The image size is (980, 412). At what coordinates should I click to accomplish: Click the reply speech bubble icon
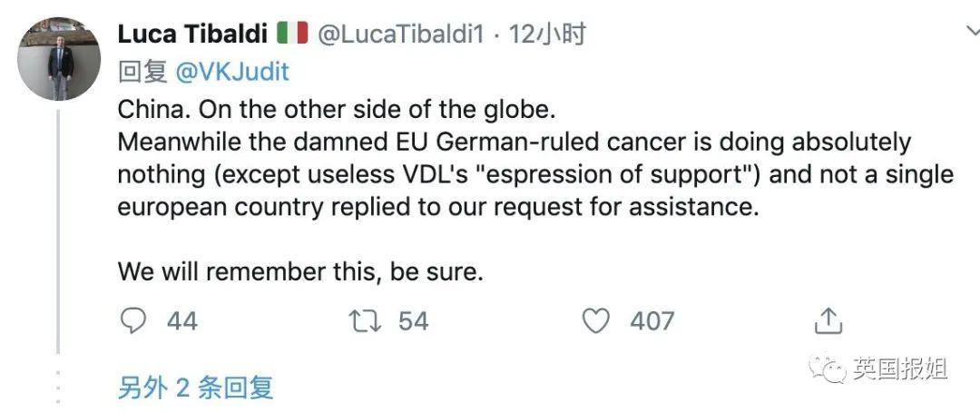point(134,320)
